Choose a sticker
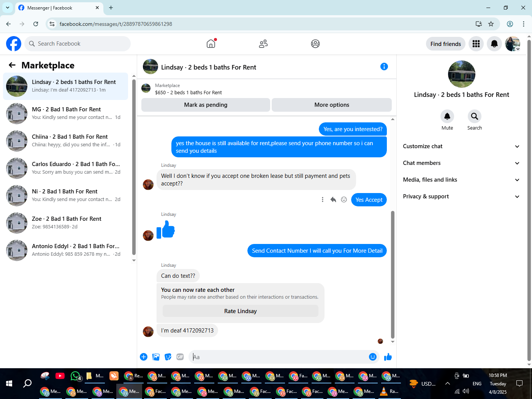 click(x=168, y=357)
